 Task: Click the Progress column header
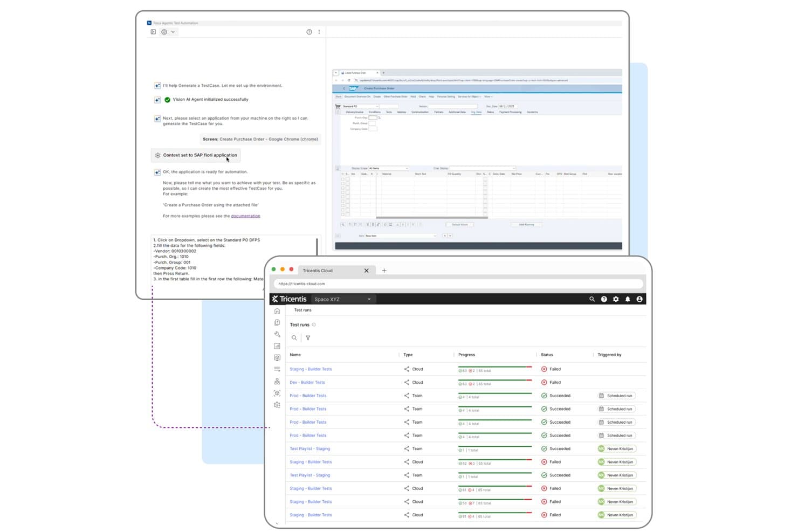(466, 355)
